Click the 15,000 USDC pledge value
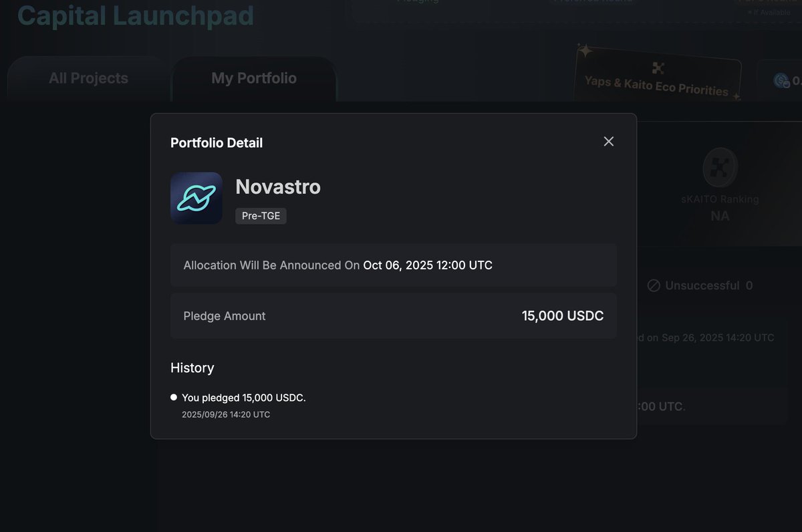This screenshot has width=802, height=532. coord(562,316)
